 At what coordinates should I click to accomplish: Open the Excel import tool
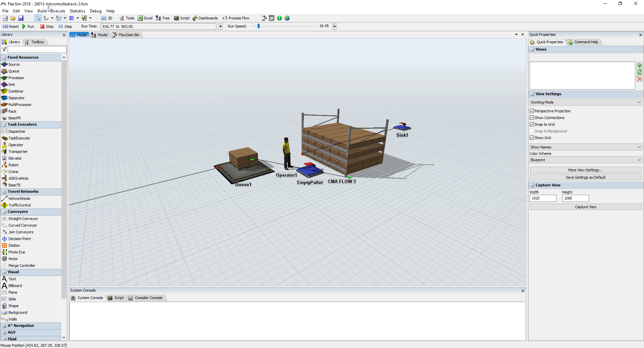(145, 18)
